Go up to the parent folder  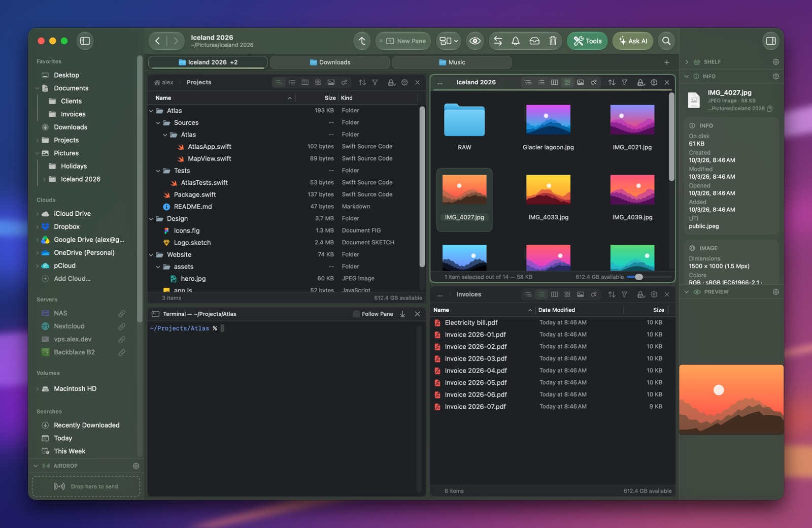pos(362,41)
